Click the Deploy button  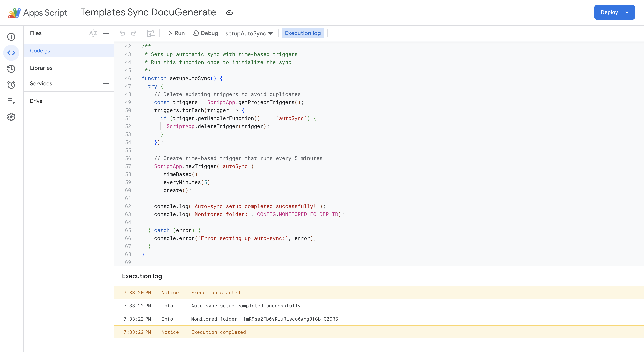609,12
